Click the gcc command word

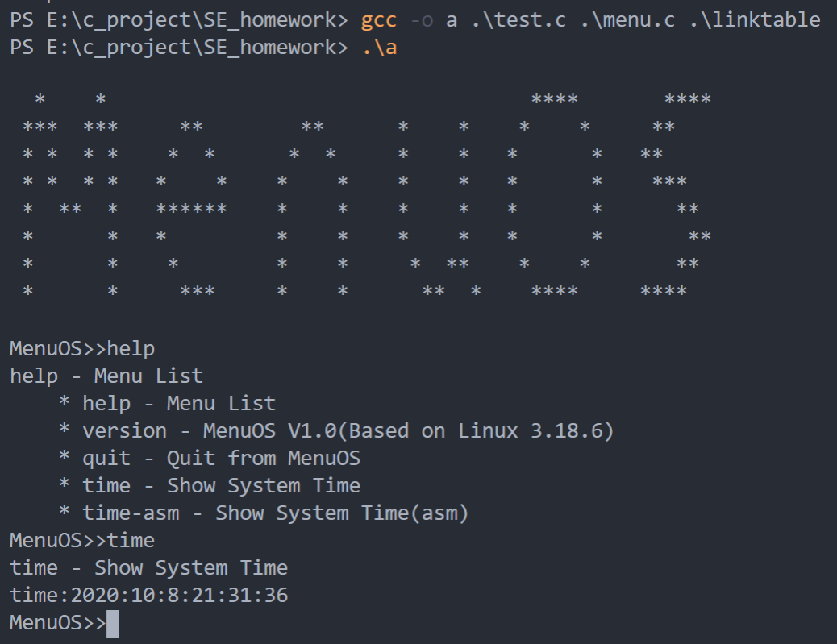[x=378, y=20]
